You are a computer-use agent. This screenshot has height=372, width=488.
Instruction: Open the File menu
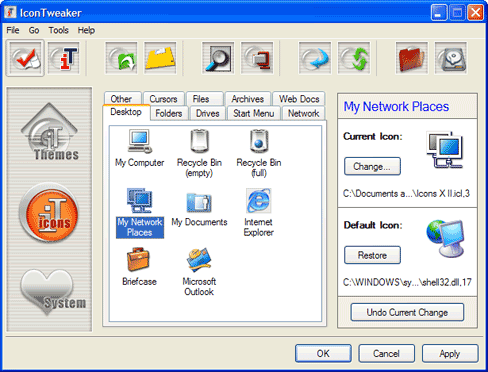coord(13,30)
